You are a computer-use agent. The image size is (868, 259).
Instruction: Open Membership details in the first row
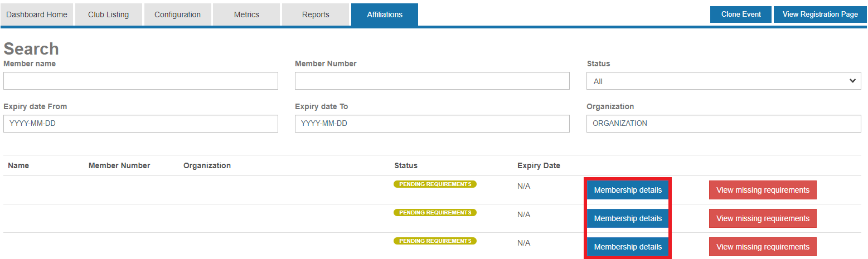pyautogui.click(x=628, y=190)
